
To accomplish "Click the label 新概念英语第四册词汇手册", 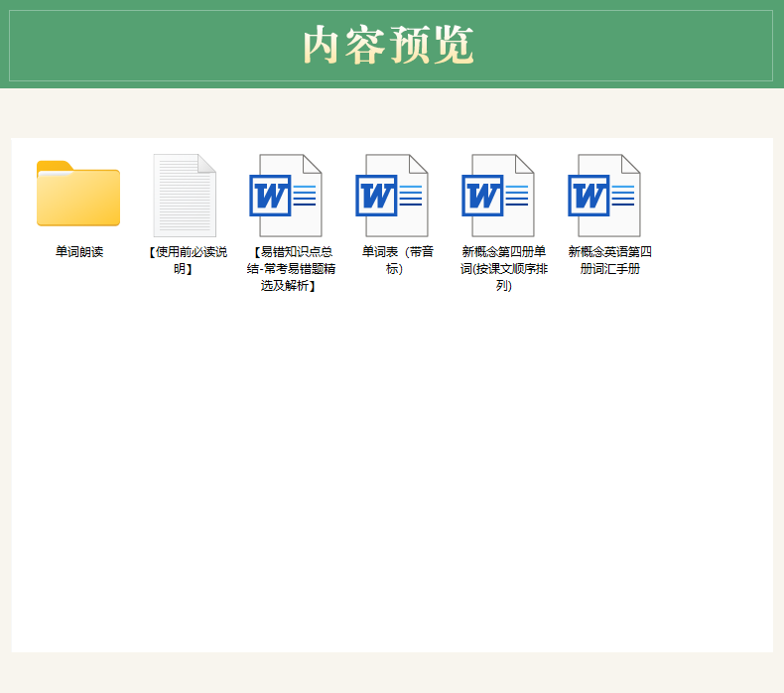I will click(x=610, y=260).
